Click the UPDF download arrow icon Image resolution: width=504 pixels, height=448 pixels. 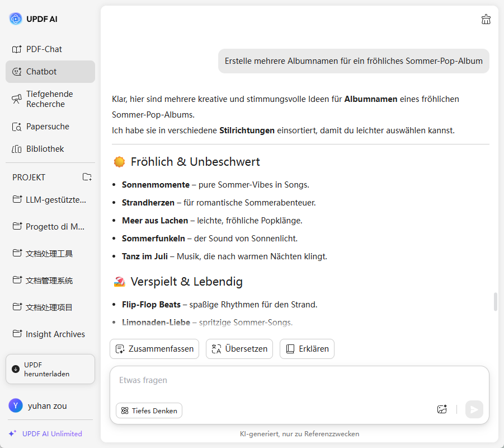(x=16, y=369)
